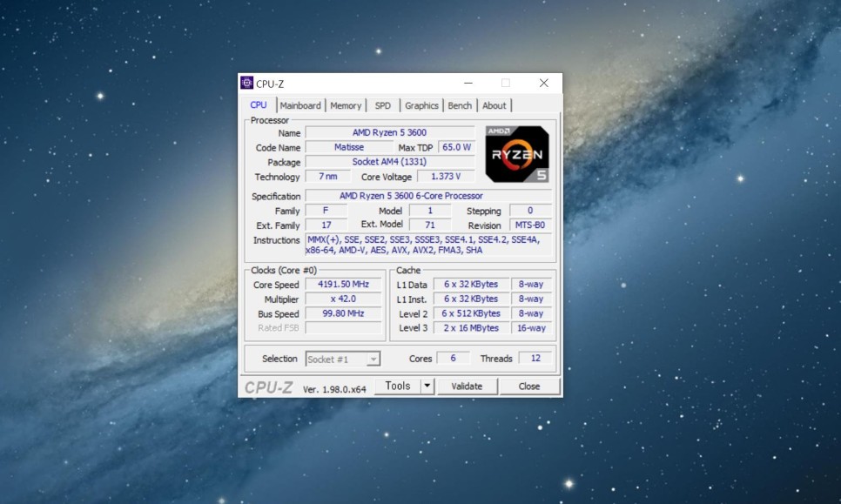Screen dimensions: 841x504
Task: Click the Close button at bottom
Action: [528, 386]
